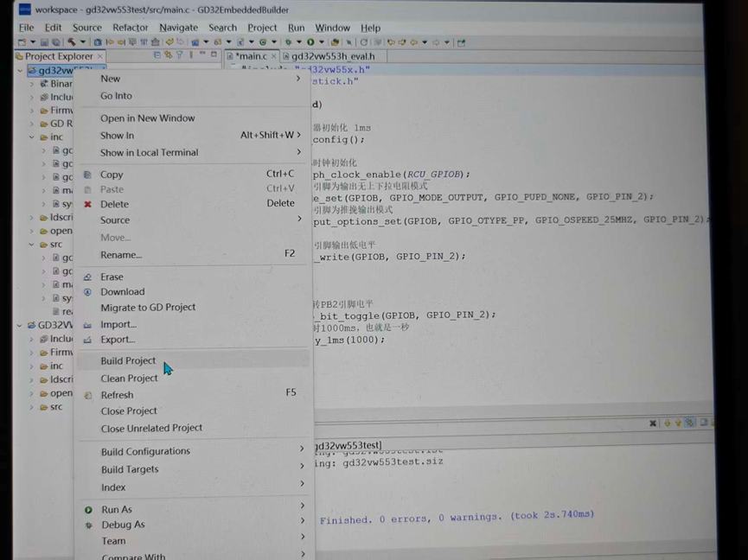Clear console with the X button
748x560 pixels.
[653, 423]
